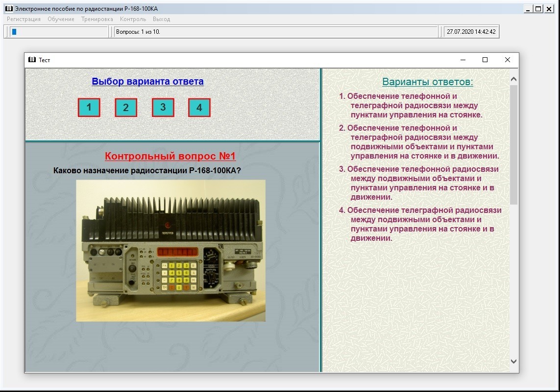Click heading 'Варианты ответов:'

click(x=428, y=82)
